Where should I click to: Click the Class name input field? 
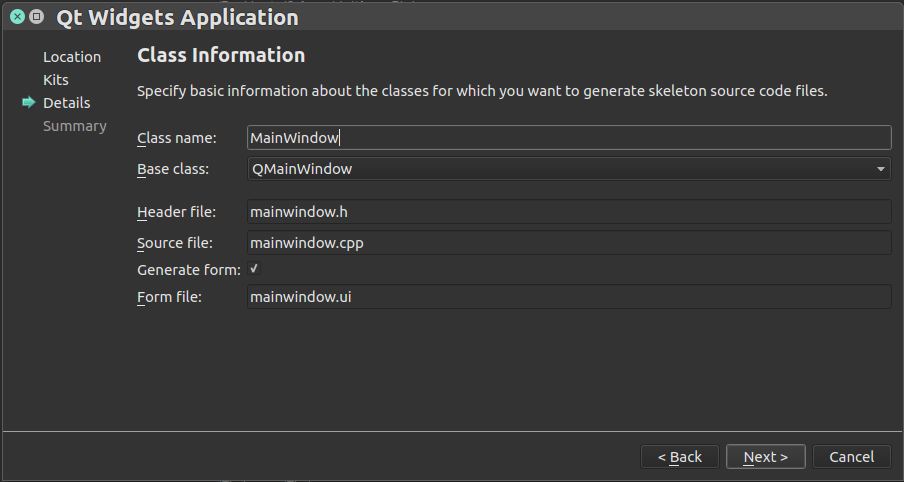(569, 138)
